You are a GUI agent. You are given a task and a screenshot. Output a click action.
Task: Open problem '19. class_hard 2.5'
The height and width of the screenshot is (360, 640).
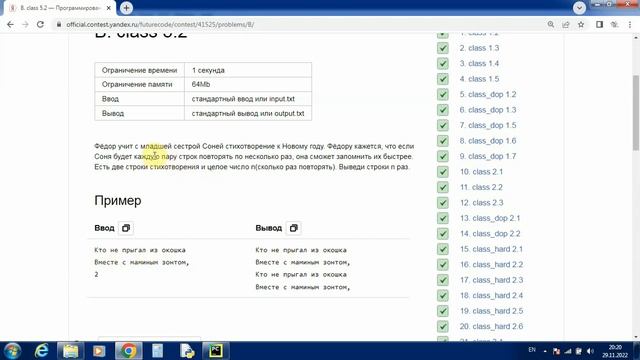(x=491, y=311)
